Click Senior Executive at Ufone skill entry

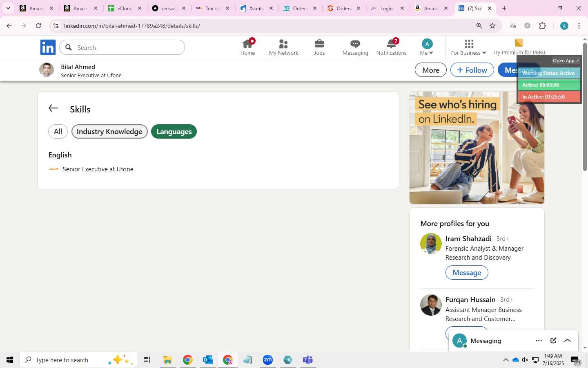[x=98, y=169]
